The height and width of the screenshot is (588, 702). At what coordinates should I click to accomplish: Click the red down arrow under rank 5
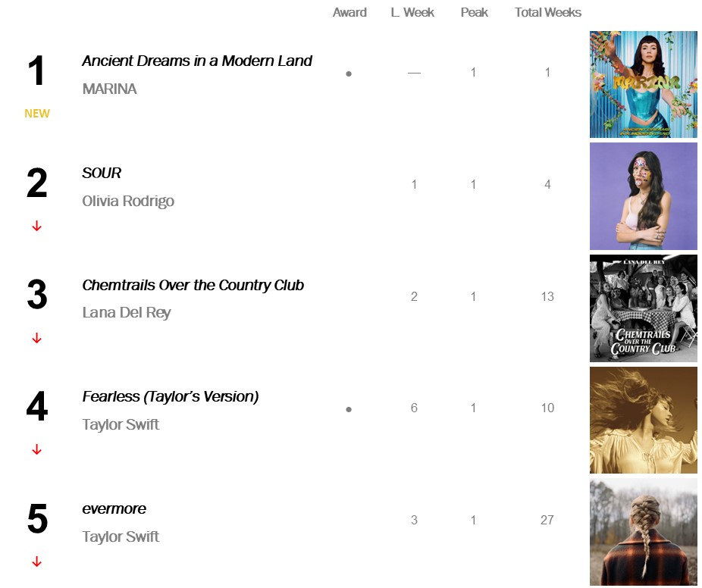tap(36, 562)
